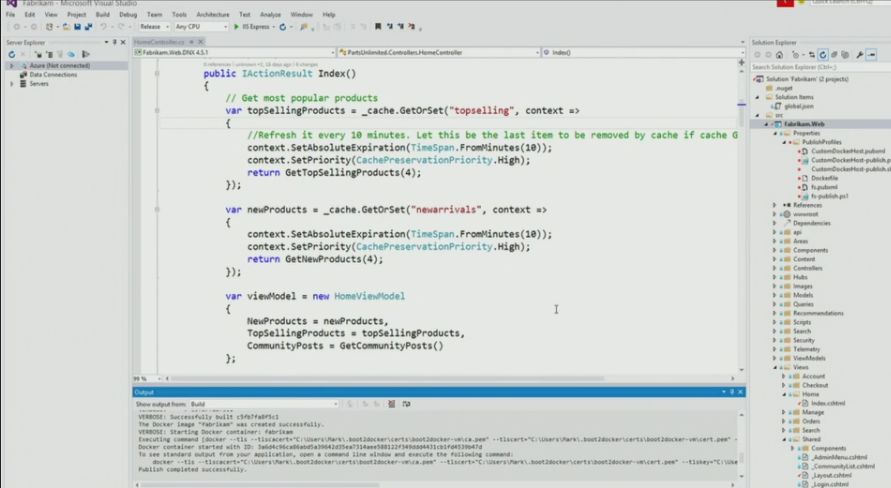Click the Collapse All icon in Solution Explorer
This screenshot has width=891, height=488.
click(x=834, y=54)
